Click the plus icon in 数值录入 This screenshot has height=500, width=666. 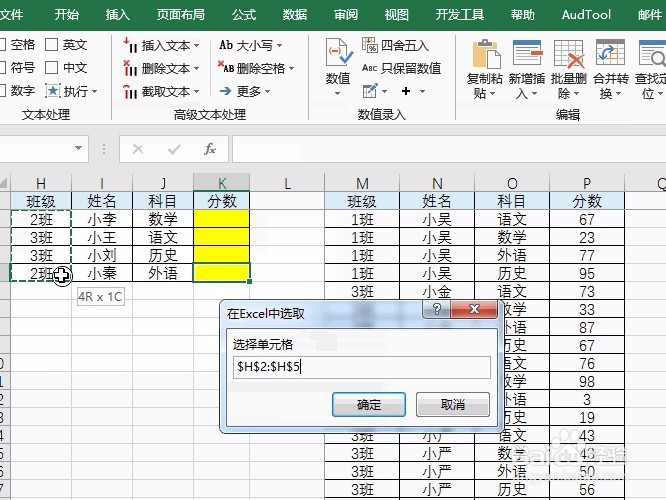[x=406, y=91]
